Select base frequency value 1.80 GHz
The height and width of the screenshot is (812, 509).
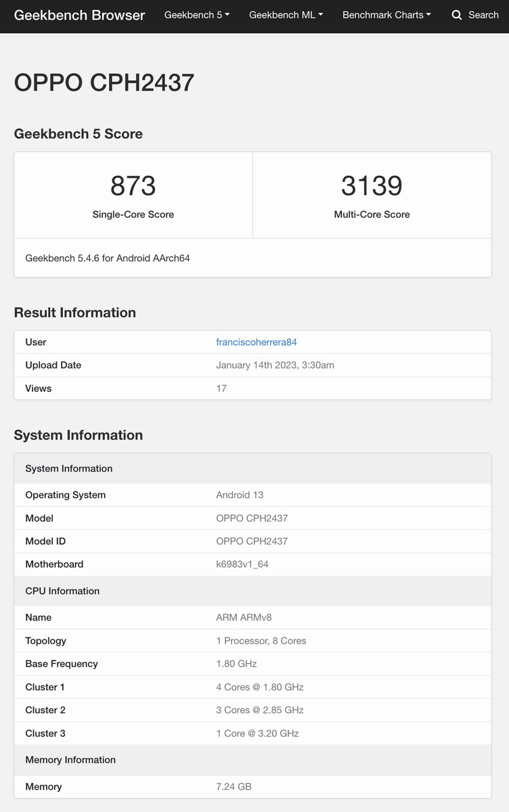tap(236, 664)
